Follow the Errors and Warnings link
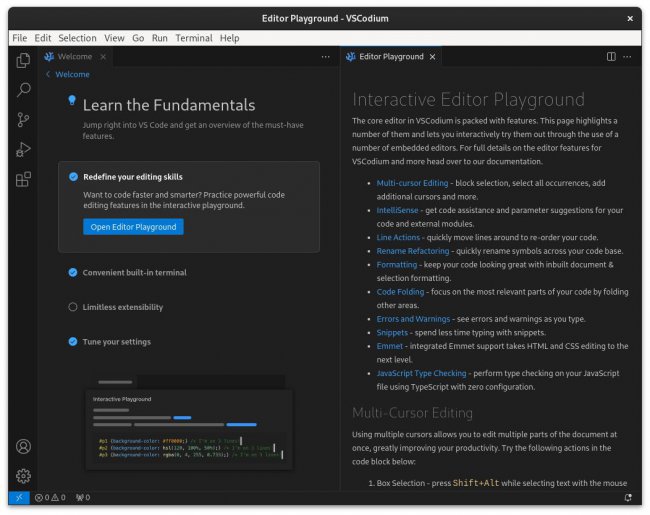 click(413, 319)
